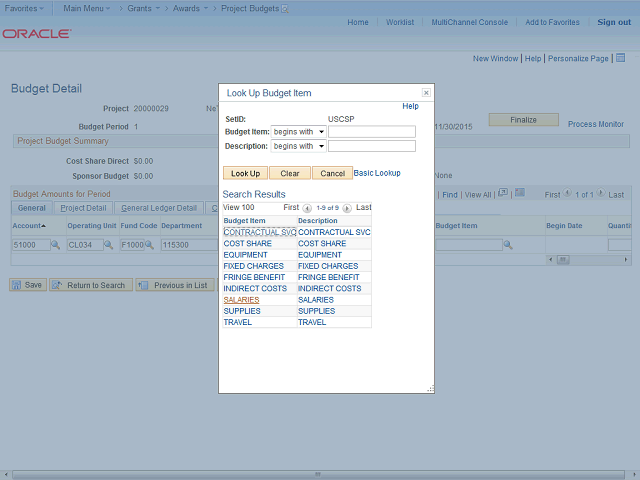640x480 pixels.
Task: Switch to Basic Lookup
Action: point(377,173)
